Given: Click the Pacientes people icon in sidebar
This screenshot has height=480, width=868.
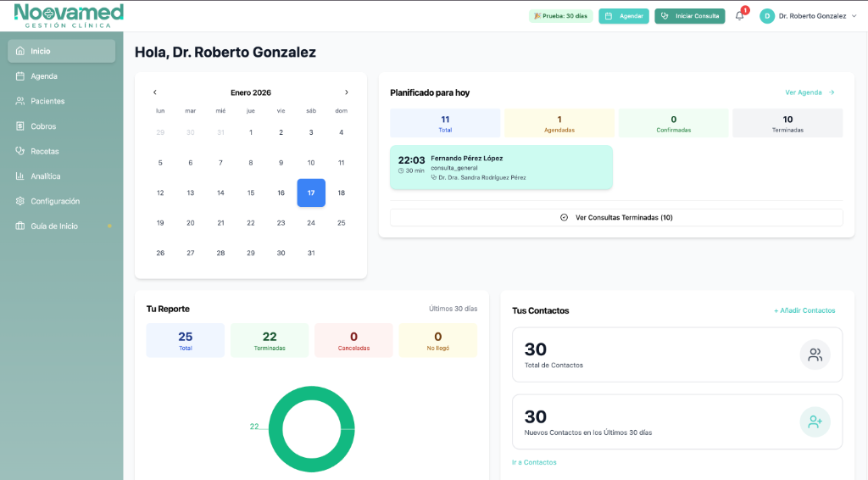Looking at the screenshot, I should pos(20,101).
